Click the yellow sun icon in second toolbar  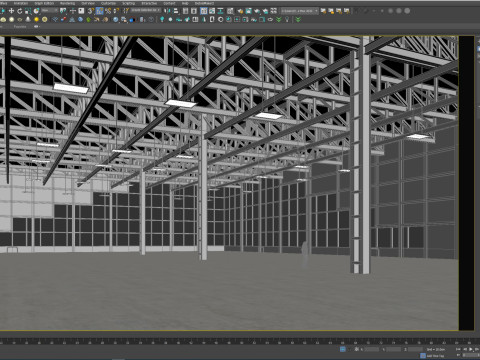click(x=36, y=19)
